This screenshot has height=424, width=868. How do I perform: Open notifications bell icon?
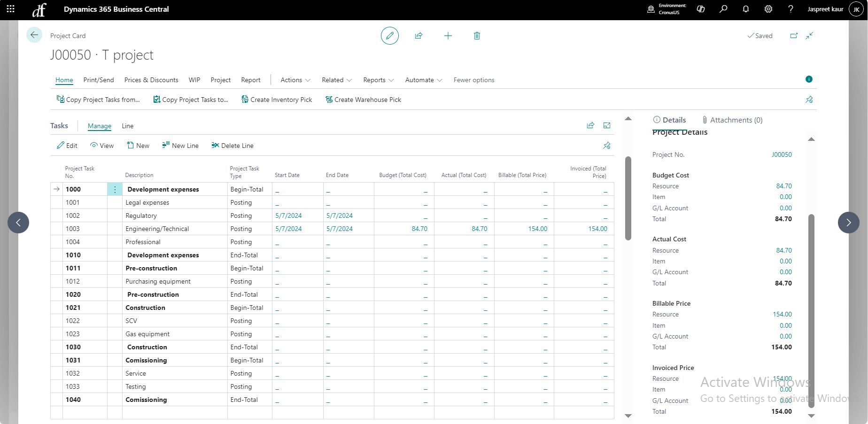click(x=746, y=9)
